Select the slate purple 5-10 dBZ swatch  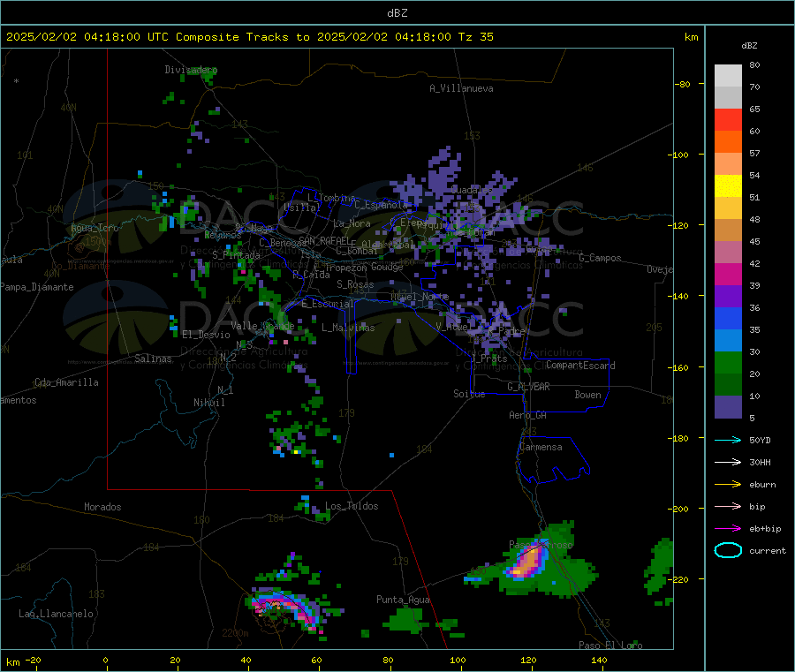(728, 407)
